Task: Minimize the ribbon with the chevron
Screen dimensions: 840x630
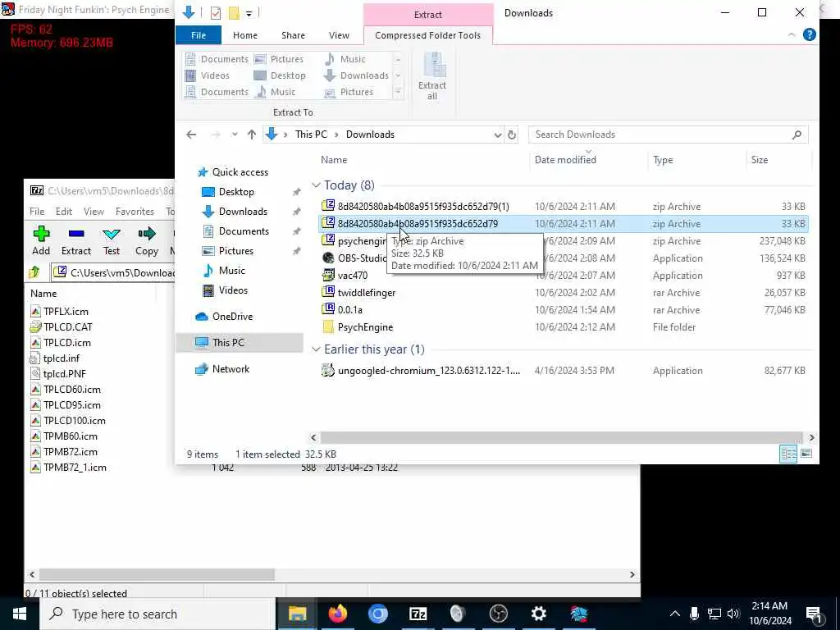Action: click(x=792, y=34)
